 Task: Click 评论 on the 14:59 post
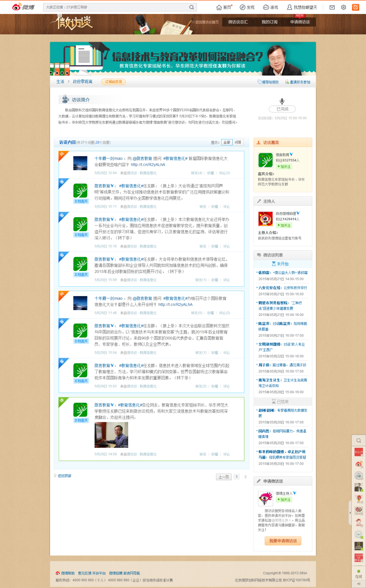point(227,454)
